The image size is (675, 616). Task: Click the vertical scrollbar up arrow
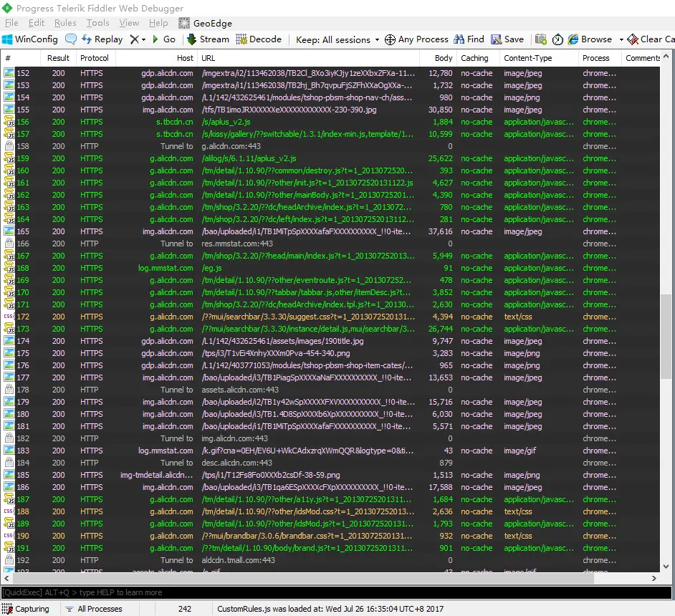pos(666,56)
